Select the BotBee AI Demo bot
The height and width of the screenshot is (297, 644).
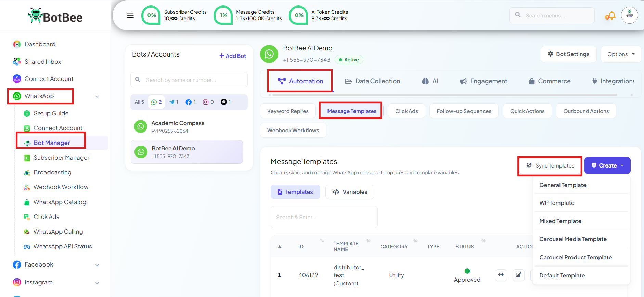(x=187, y=152)
